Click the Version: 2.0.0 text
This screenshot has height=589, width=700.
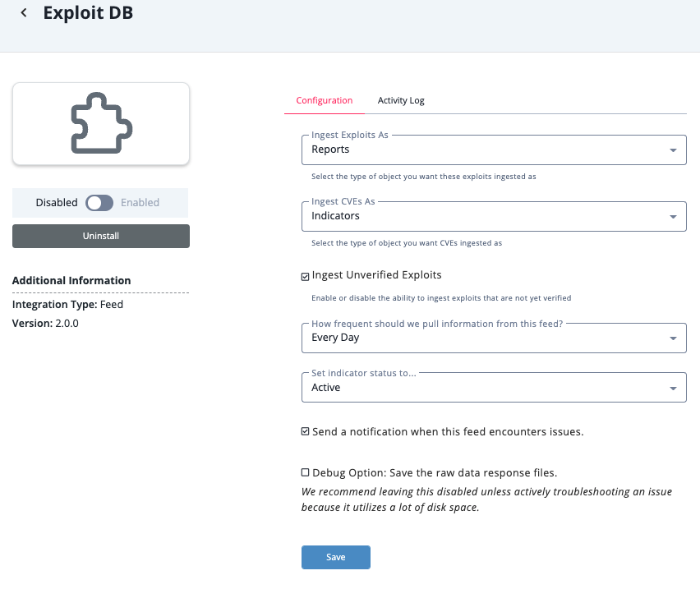coord(45,323)
